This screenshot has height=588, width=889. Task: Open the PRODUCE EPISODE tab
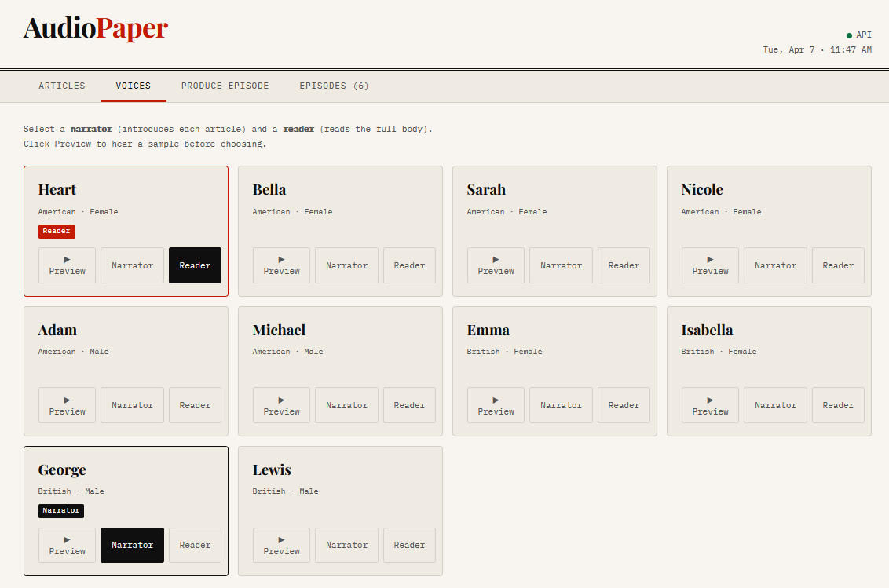click(225, 86)
